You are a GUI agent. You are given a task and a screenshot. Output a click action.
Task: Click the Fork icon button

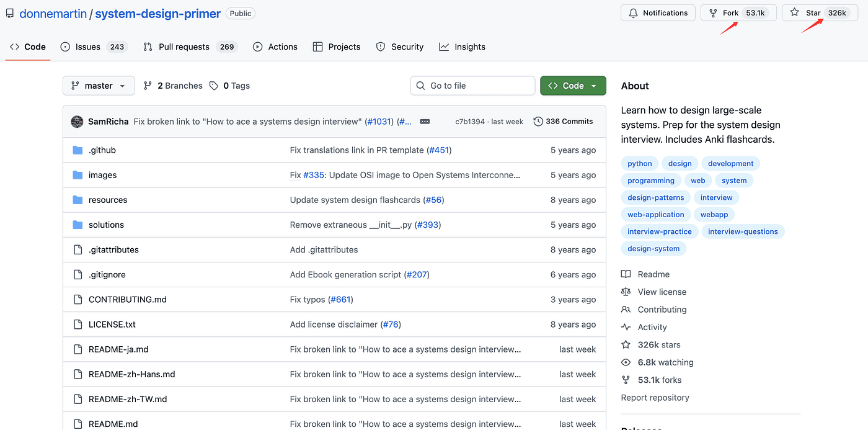713,13
